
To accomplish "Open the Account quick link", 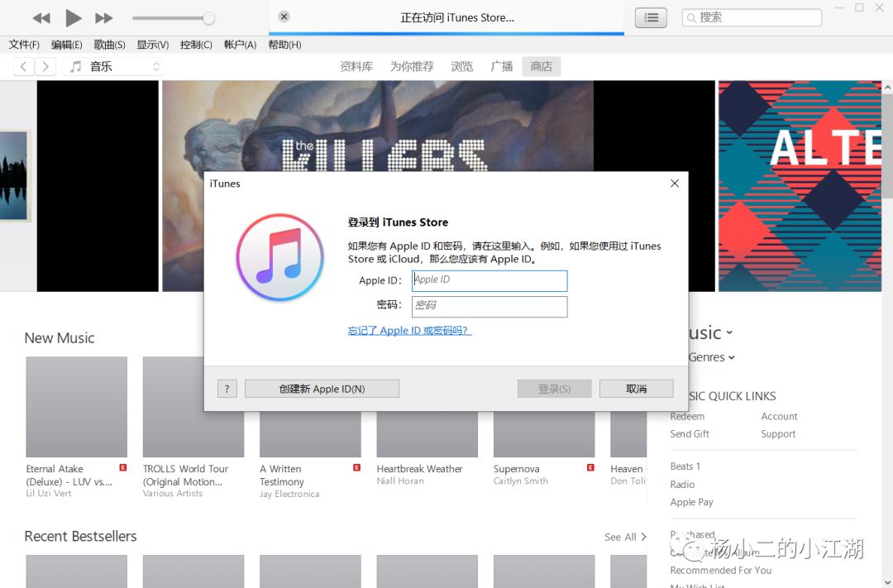I will pos(779,417).
